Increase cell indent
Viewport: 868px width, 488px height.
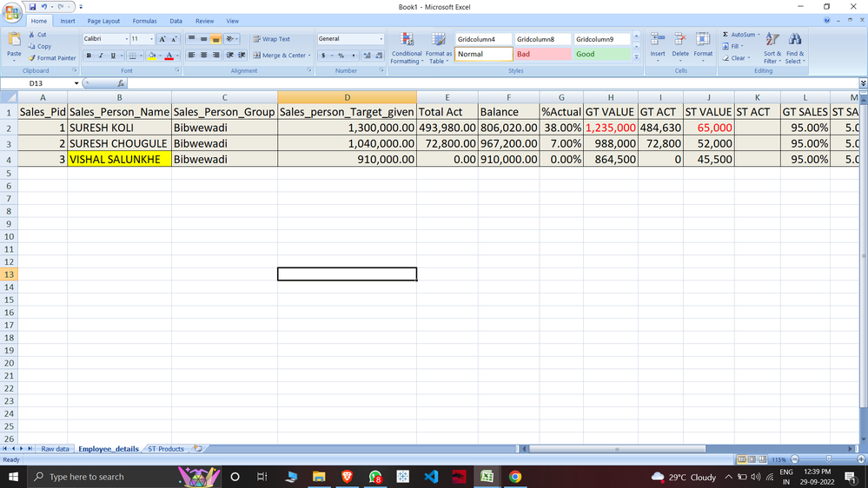tap(242, 56)
